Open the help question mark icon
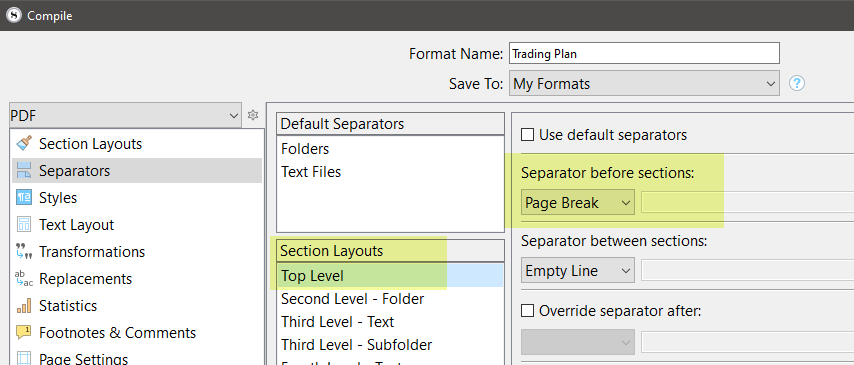This screenshot has width=854, height=365. coord(797,83)
